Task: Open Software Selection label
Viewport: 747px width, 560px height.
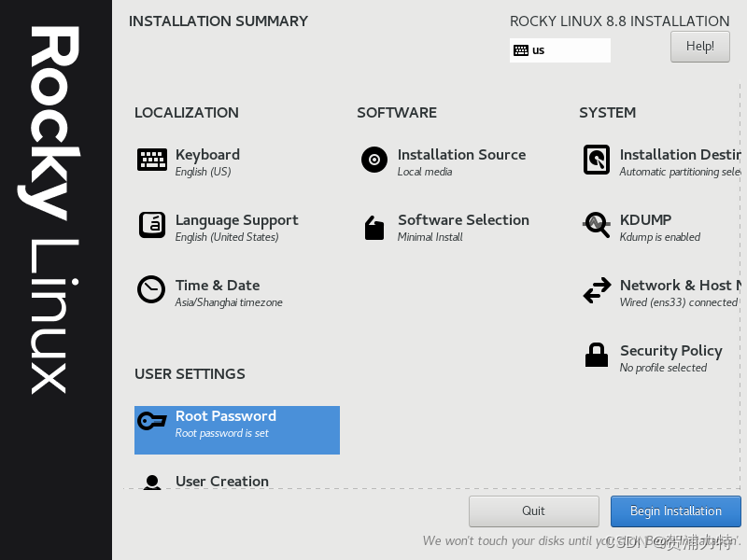Action: (x=463, y=220)
